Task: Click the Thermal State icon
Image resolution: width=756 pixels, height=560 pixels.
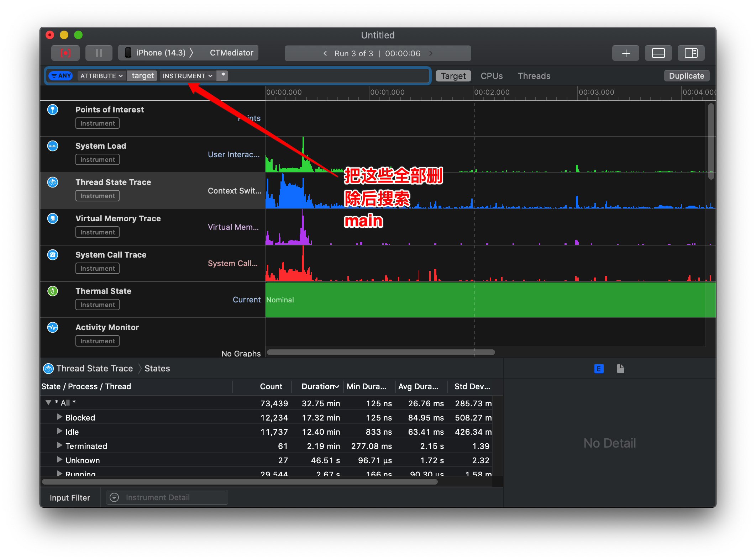Action: click(53, 291)
